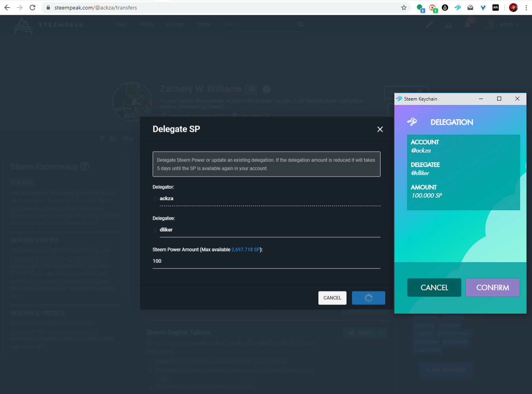
Task: Click the 0.337 LEO token tag
Action: pos(424,325)
